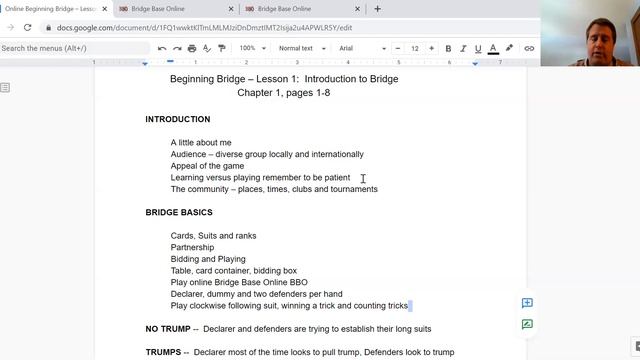Image resolution: width=640 pixels, height=360 pixels.
Task: Click the 'Chapter 1, pages 1-8' subtitle
Action: point(284,93)
